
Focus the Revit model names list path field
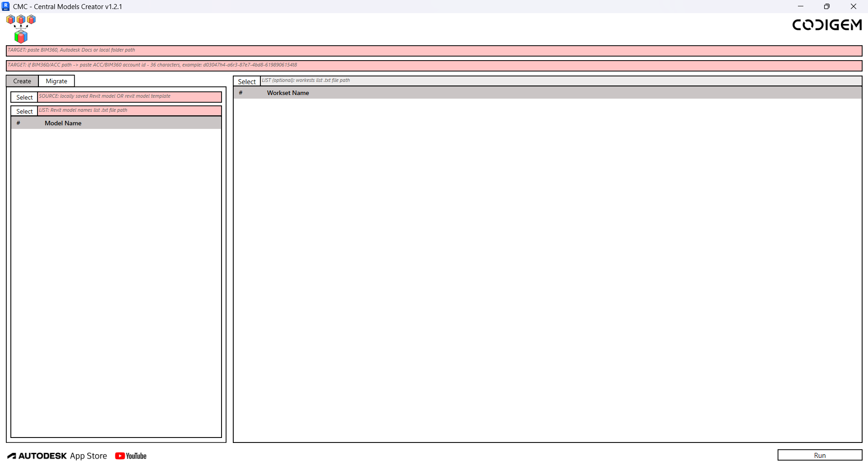[130, 111]
